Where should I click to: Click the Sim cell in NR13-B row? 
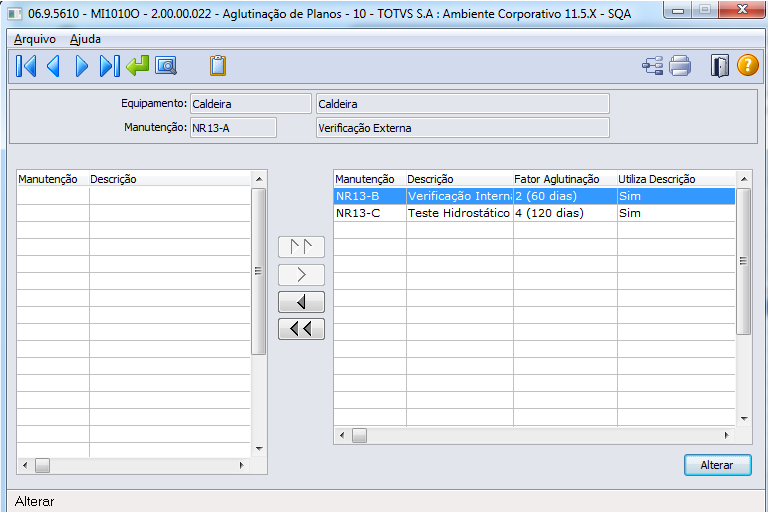(x=676, y=196)
